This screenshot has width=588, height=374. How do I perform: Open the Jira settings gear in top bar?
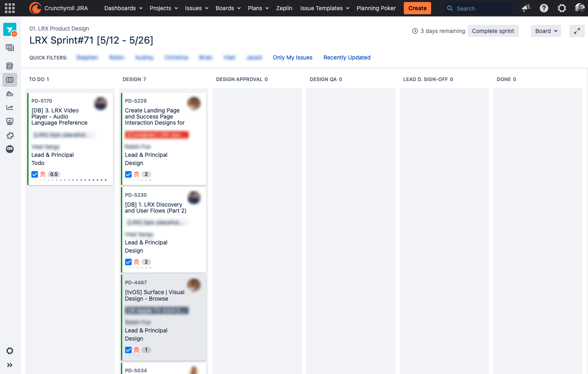pyautogui.click(x=562, y=8)
